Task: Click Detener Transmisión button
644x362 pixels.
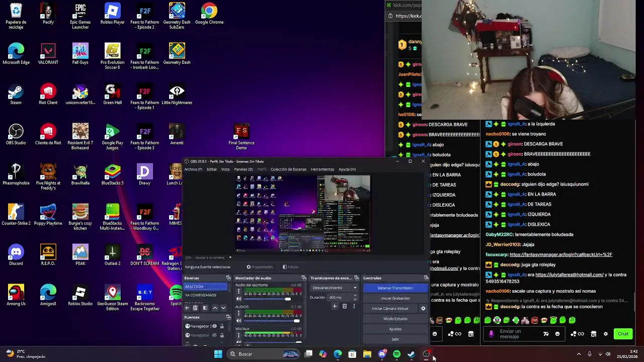Action: [395, 288]
